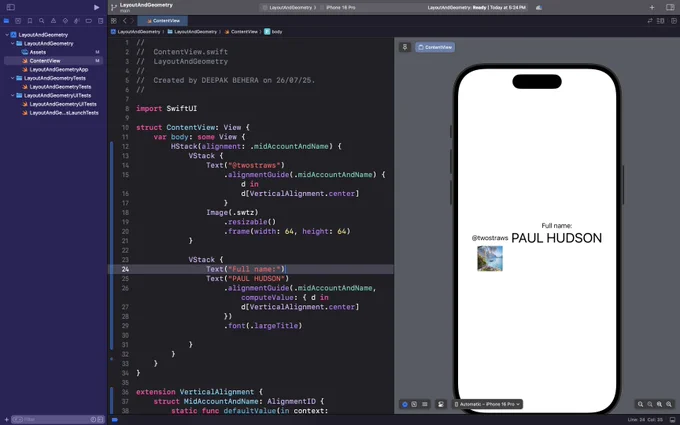Add an editor on the right
The height and width of the screenshot is (425, 680).
click(672, 21)
